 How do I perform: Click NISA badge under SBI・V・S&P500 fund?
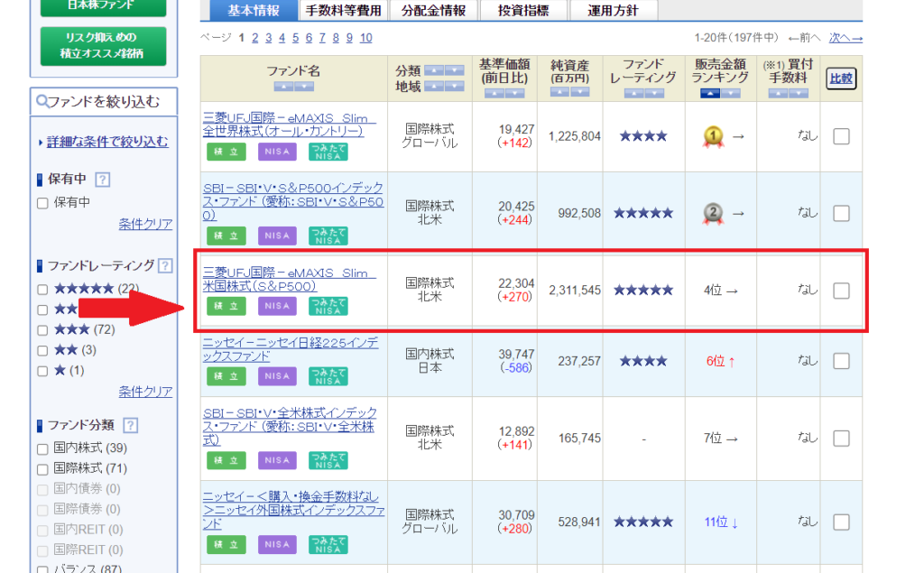pyautogui.click(x=277, y=236)
